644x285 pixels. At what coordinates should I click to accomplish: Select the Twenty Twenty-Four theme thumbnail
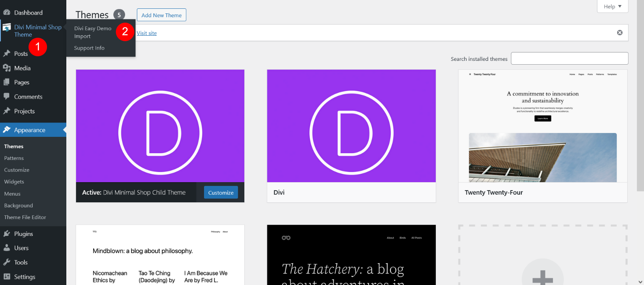[543, 126]
